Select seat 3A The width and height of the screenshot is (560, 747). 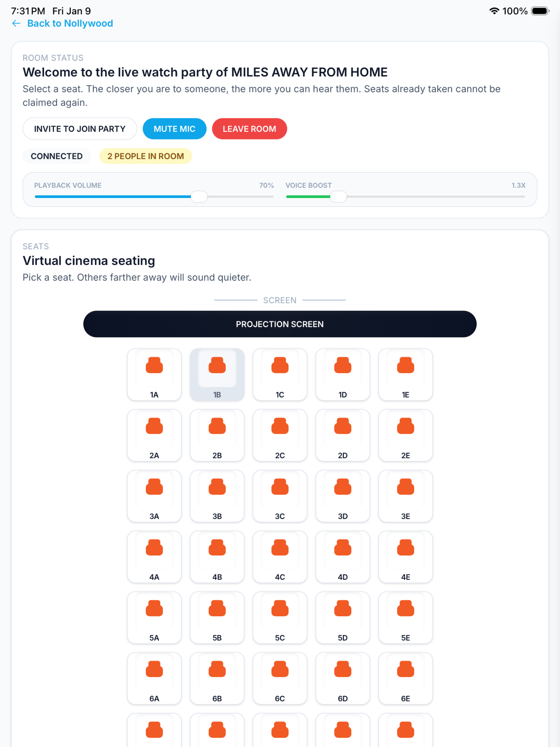click(154, 496)
